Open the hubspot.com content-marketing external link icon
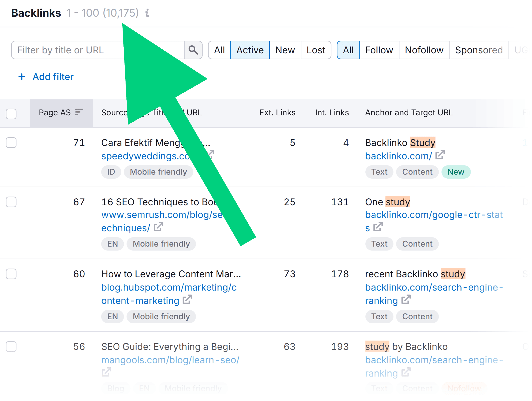Image resolution: width=532 pixels, height=401 pixels. pyautogui.click(x=187, y=300)
